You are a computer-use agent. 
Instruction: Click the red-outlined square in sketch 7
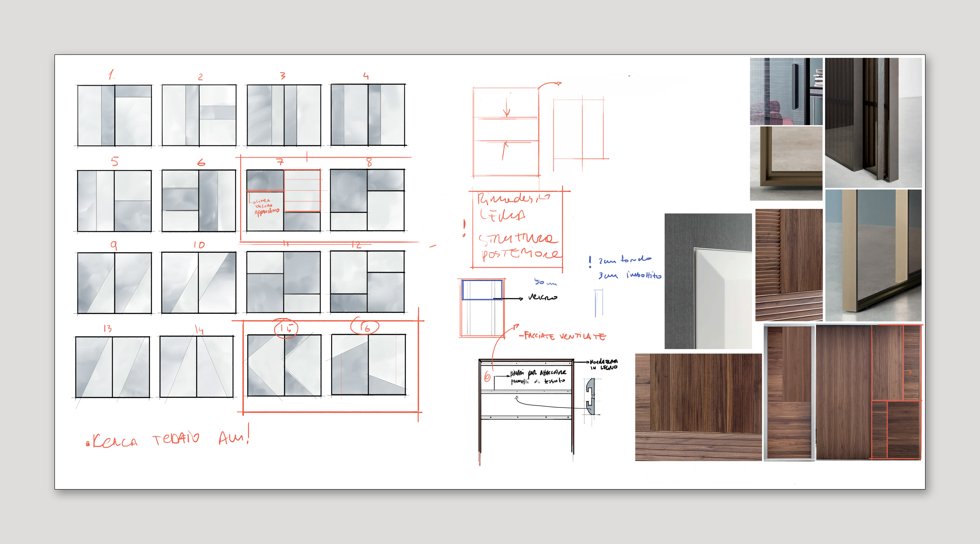coord(302,191)
